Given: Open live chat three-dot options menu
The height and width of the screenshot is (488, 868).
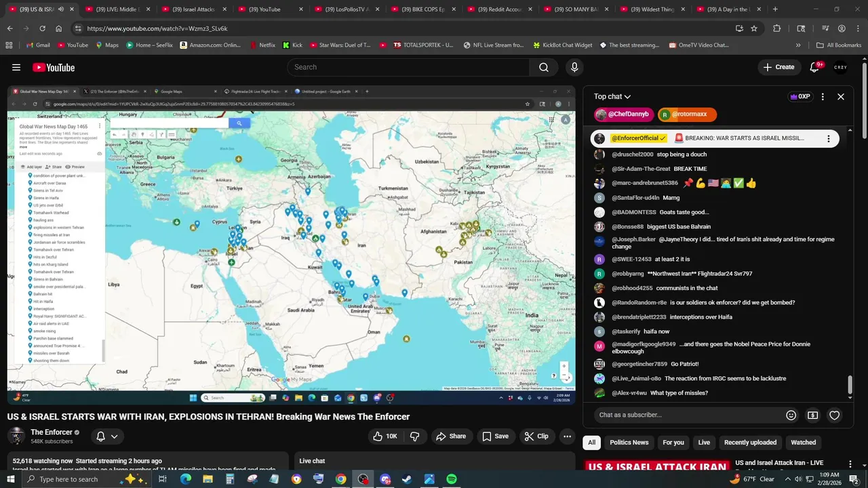Looking at the screenshot, I should (823, 97).
